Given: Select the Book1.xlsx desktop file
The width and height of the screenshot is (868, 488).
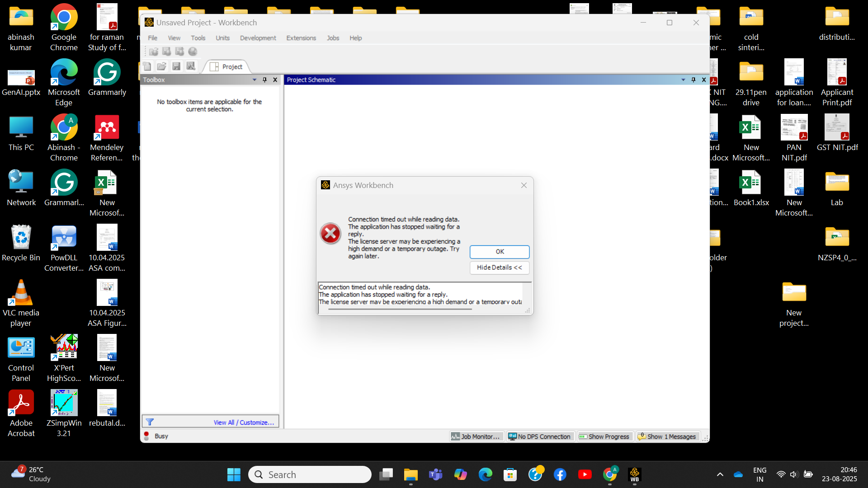Looking at the screenshot, I should pos(751,188).
